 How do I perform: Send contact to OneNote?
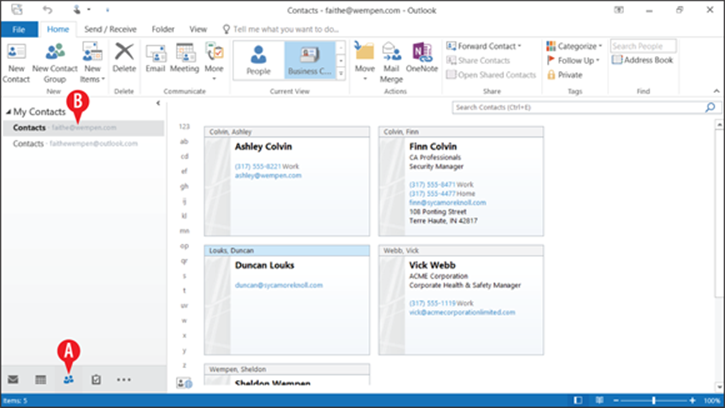(422, 57)
